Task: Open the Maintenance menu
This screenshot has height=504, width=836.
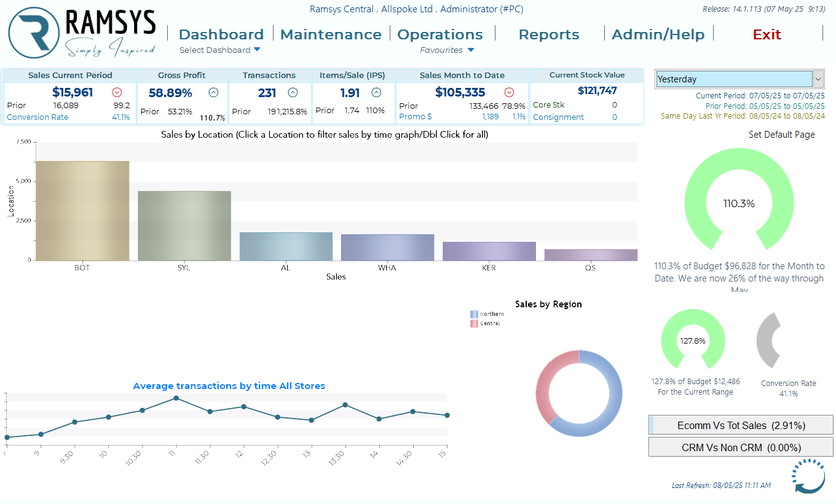Action: click(331, 34)
